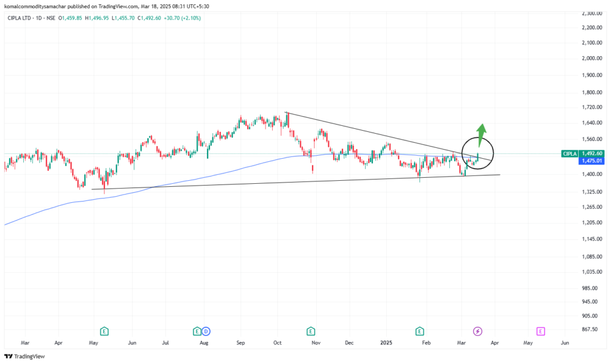Click the CIPLA LTD · 1D · NSE title
611x364 pixels.
31,18
